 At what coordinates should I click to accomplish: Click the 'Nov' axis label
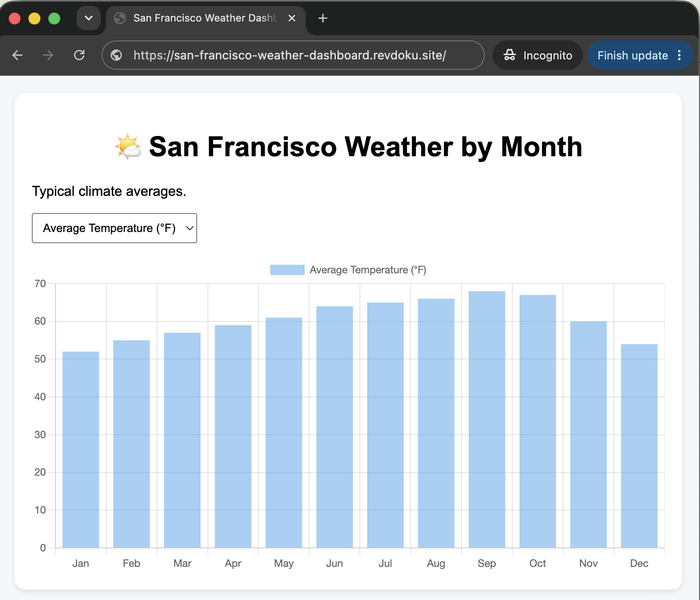pyautogui.click(x=588, y=563)
